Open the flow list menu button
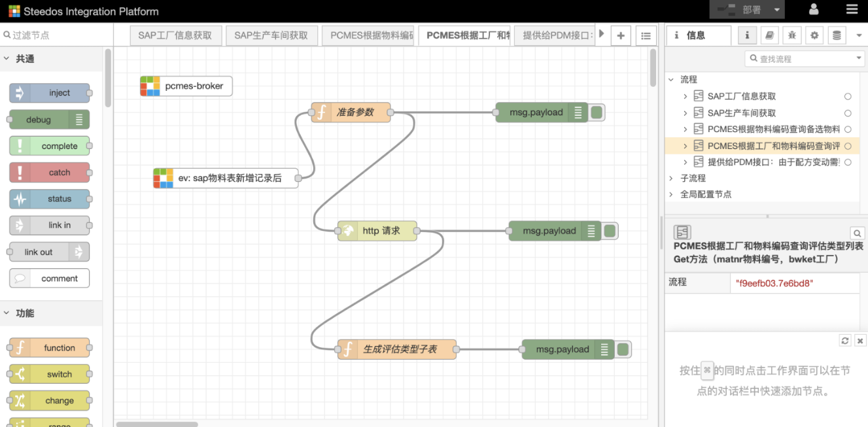 (x=646, y=36)
